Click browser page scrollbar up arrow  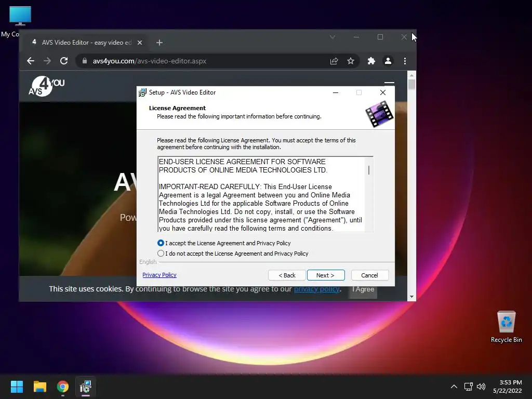pyautogui.click(x=411, y=75)
